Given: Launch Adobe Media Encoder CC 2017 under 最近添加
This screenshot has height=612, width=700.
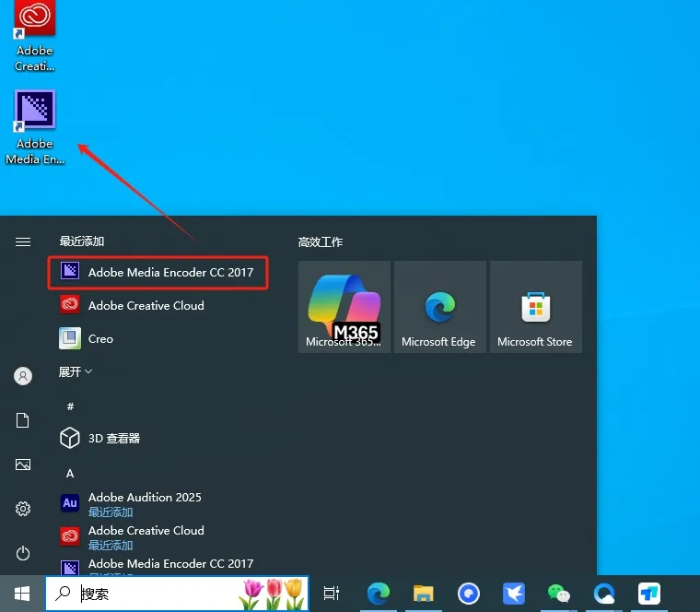Looking at the screenshot, I should click(157, 273).
